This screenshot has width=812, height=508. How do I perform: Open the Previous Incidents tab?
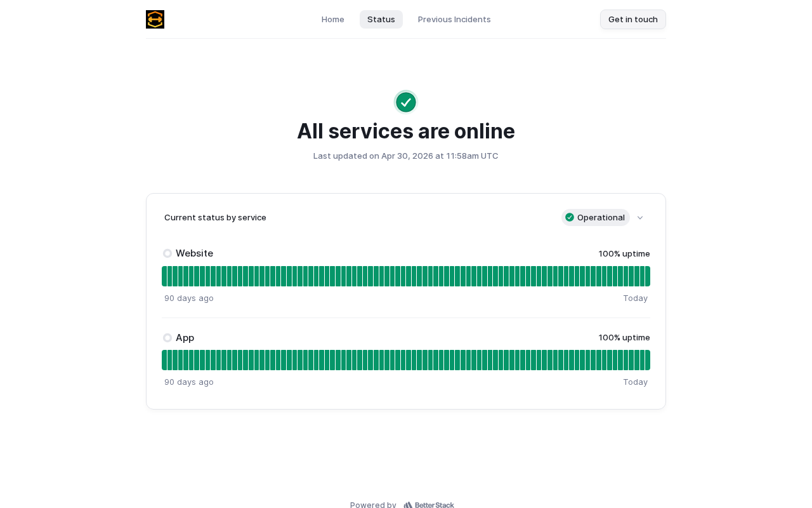(x=454, y=19)
